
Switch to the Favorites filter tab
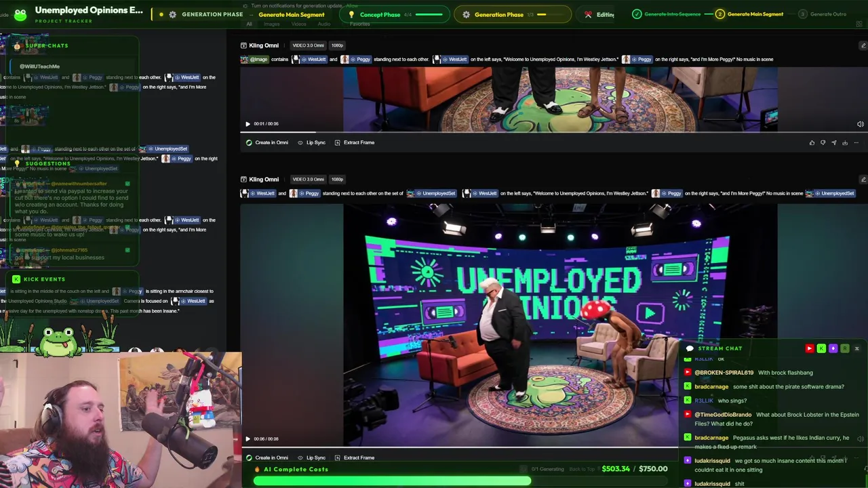pos(359,24)
